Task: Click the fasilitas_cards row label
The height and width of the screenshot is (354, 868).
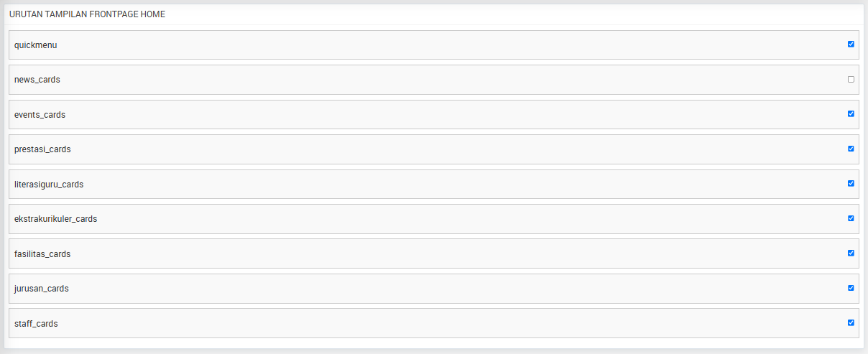Action: click(42, 254)
